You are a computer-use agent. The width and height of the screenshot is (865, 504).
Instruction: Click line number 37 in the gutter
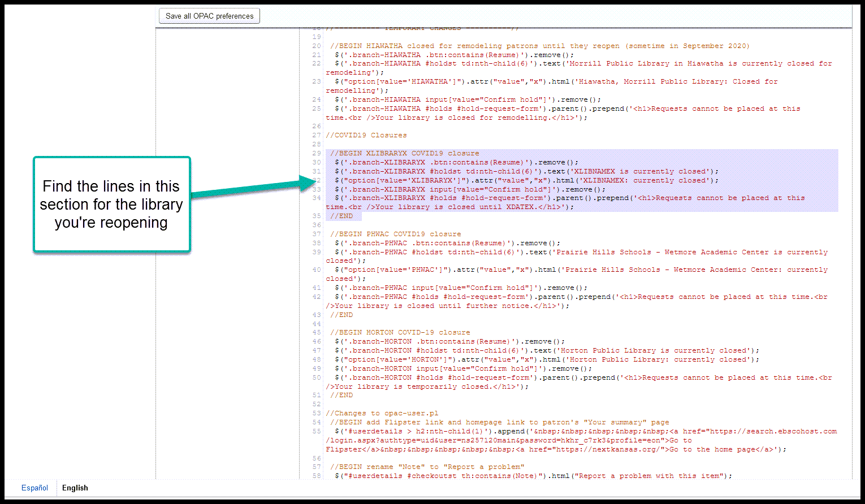coord(317,234)
